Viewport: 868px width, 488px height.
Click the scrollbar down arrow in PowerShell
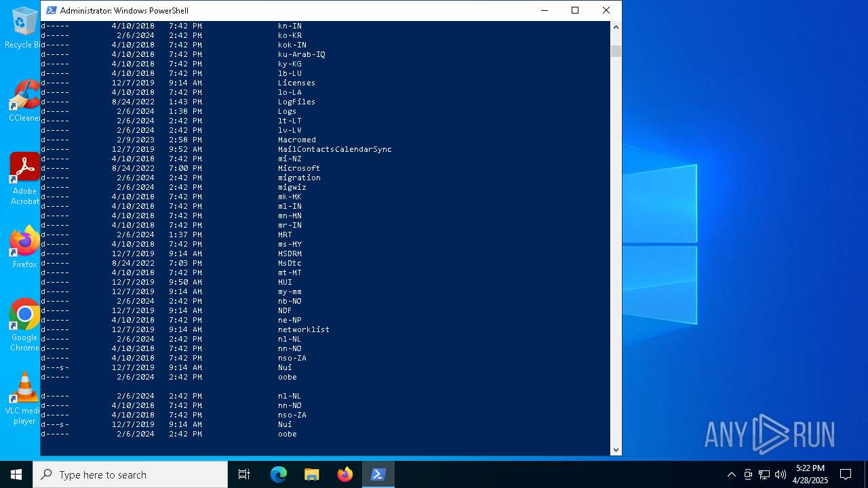(x=616, y=449)
